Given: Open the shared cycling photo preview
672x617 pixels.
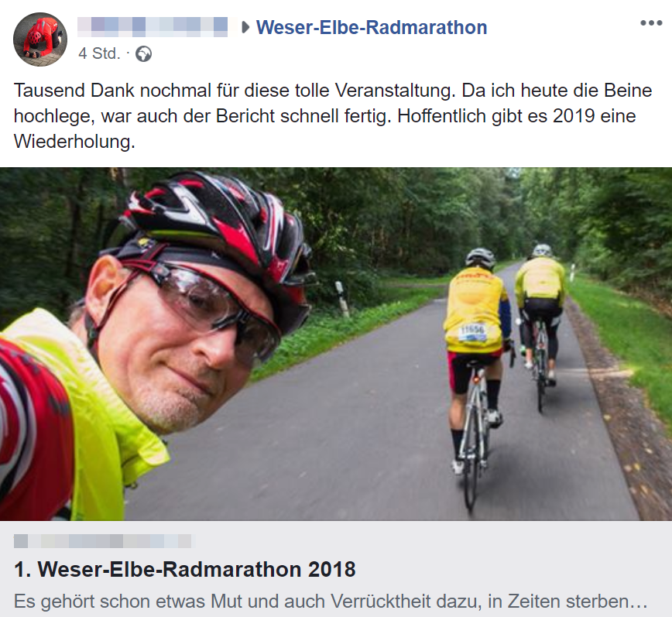Looking at the screenshot, I should [336, 344].
